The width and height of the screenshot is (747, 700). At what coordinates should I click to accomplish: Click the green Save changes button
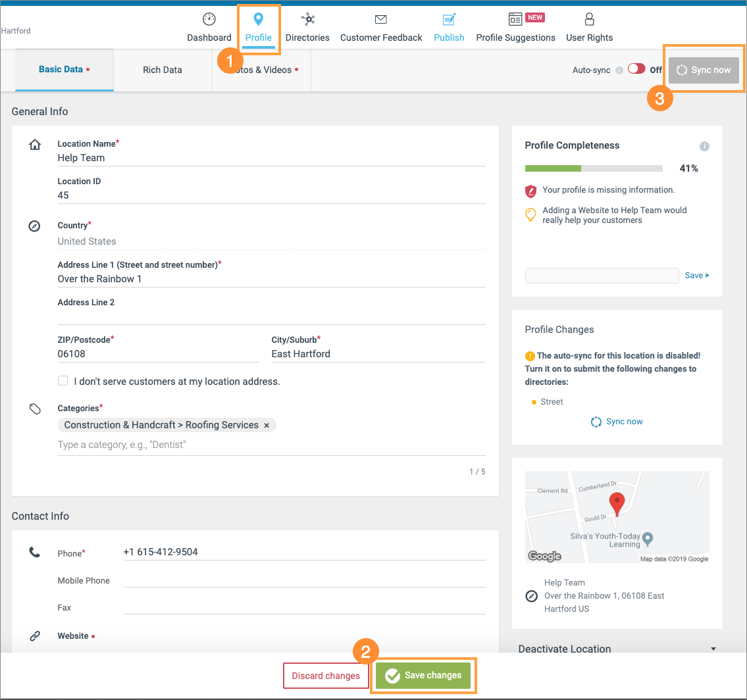coord(425,675)
